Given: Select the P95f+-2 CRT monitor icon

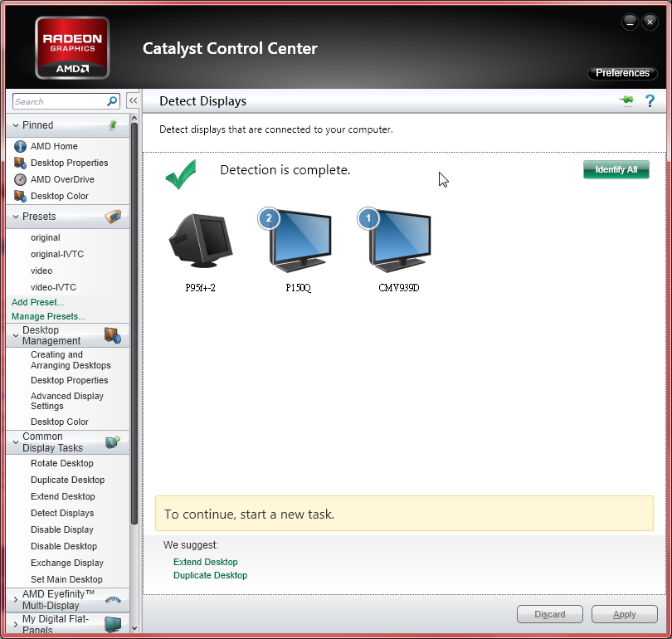Looking at the screenshot, I should [201, 241].
